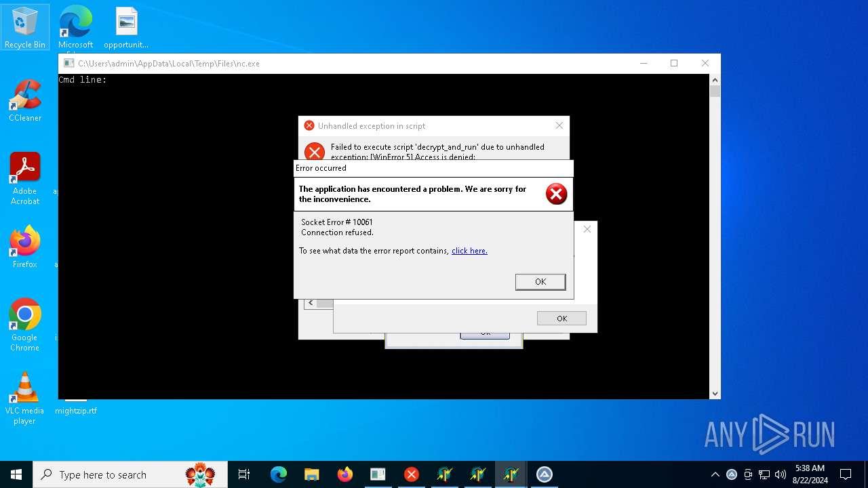Viewport: 868px width, 488px height.
Task: Open the Firefox desktop shortcut
Action: point(25,247)
